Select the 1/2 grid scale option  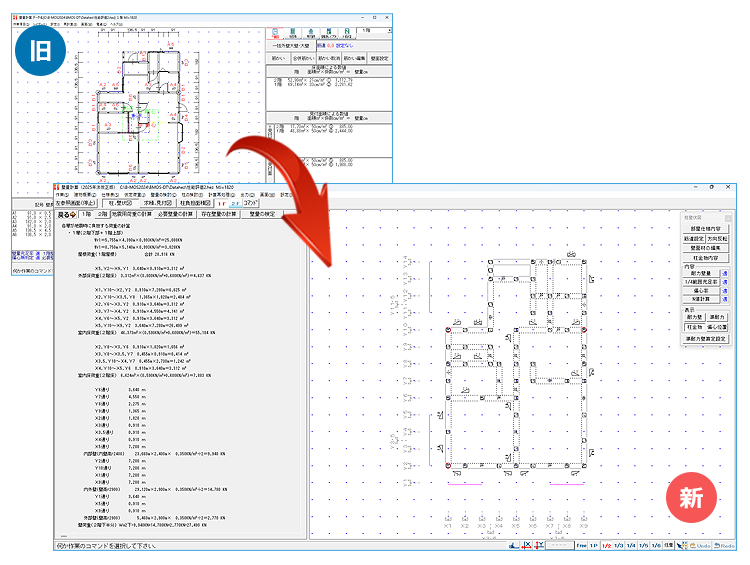606,546
